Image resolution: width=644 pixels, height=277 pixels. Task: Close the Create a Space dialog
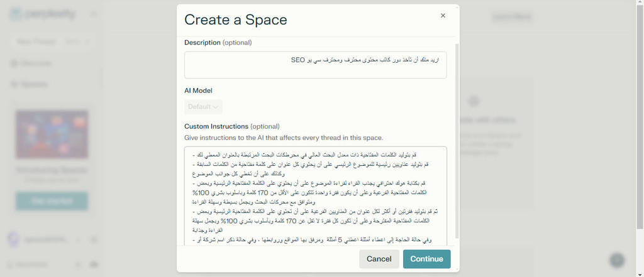[x=443, y=16]
